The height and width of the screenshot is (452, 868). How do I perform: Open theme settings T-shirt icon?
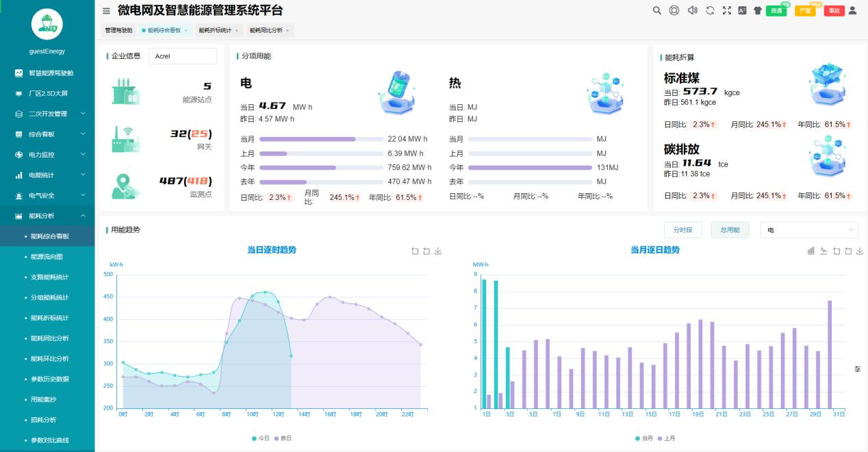click(758, 10)
